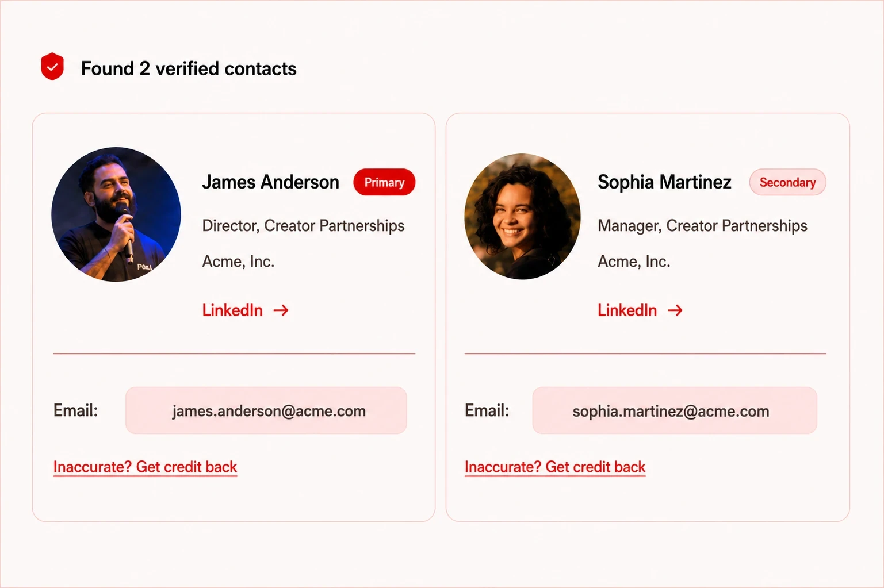The width and height of the screenshot is (884, 588).
Task: Click arrow icon next to James's LinkedIn
Action: click(x=281, y=310)
